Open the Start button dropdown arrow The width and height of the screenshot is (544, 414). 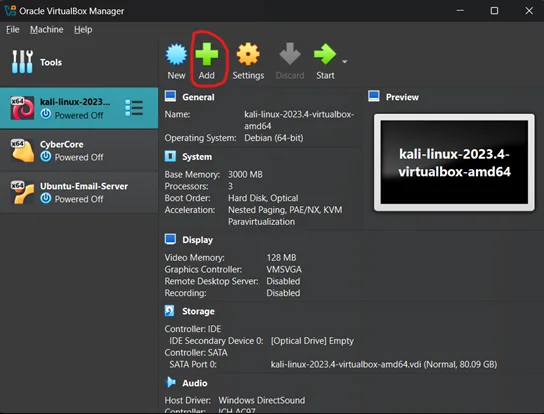[x=345, y=62]
